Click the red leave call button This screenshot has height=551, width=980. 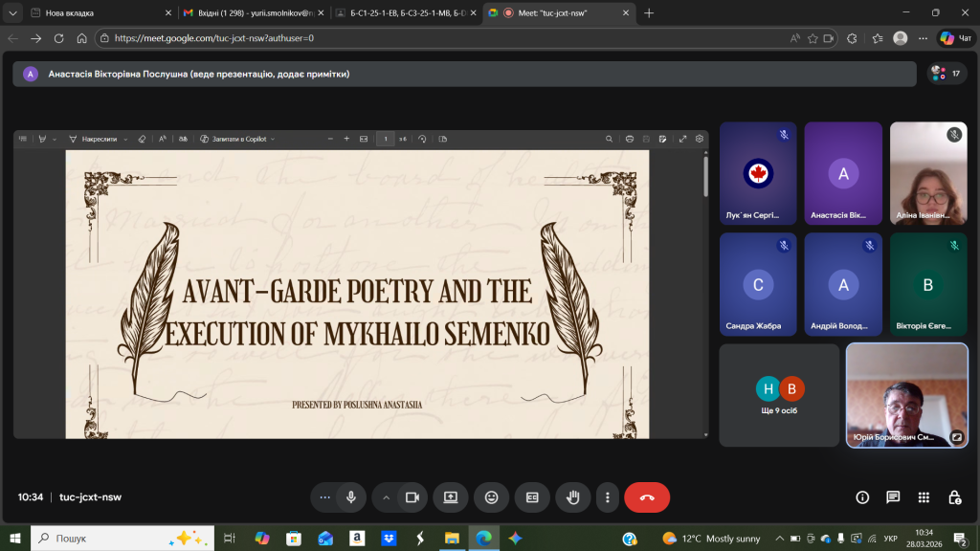click(647, 497)
